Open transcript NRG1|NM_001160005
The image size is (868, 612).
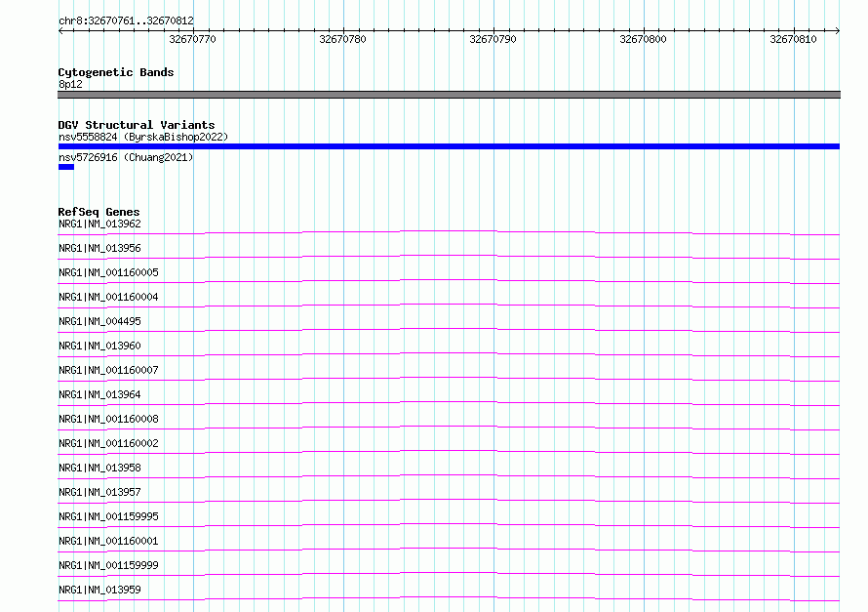tap(108, 272)
